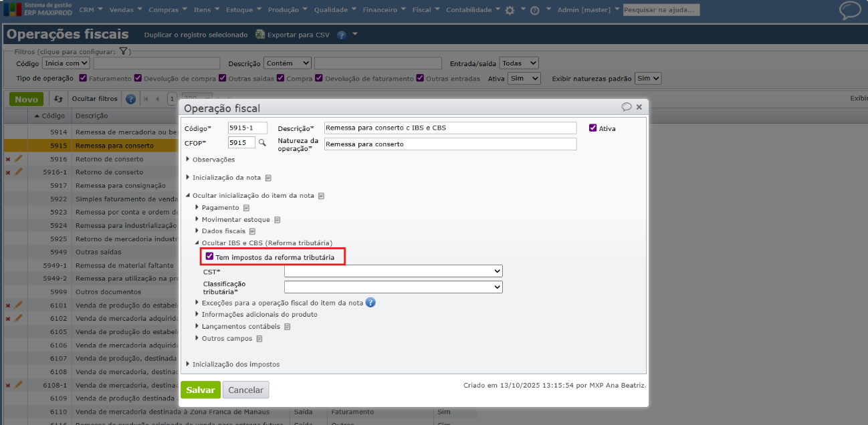Expand Informações adicionais do produto
This screenshot has width=868, height=425.
[256, 314]
